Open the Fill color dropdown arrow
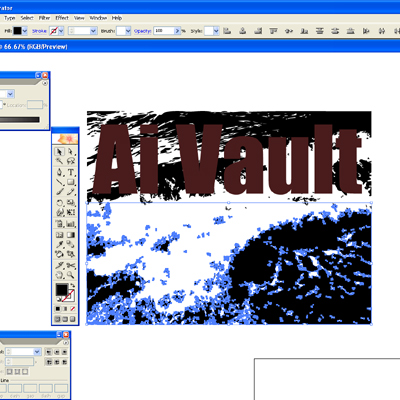The width and height of the screenshot is (400, 400). click(x=25, y=31)
